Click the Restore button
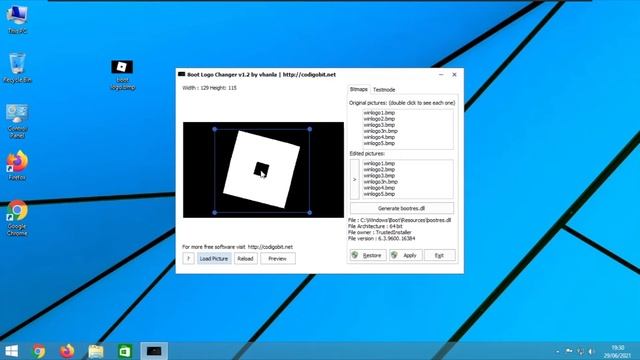Viewport: 640px width, 360px height. tap(368, 255)
